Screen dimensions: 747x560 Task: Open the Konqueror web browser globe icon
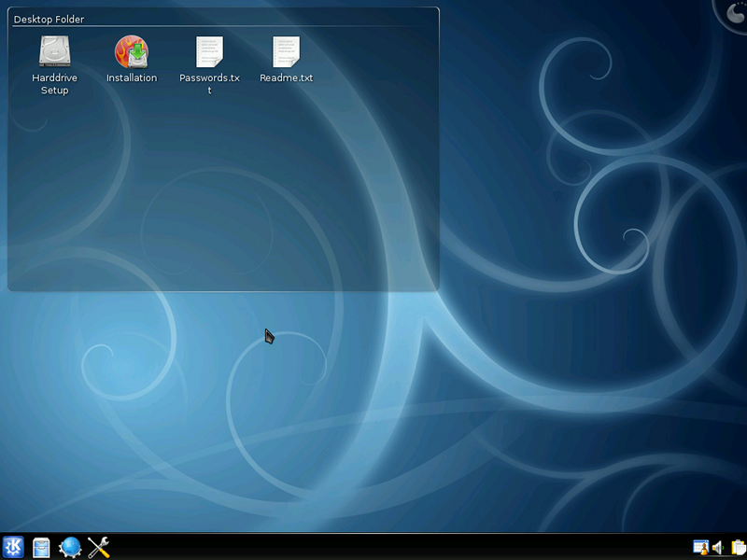tap(70, 548)
